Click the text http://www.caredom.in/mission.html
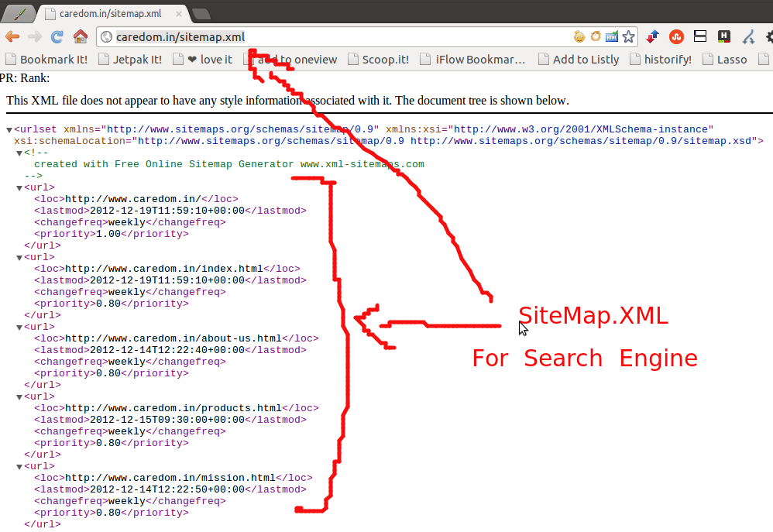 tap(170, 478)
